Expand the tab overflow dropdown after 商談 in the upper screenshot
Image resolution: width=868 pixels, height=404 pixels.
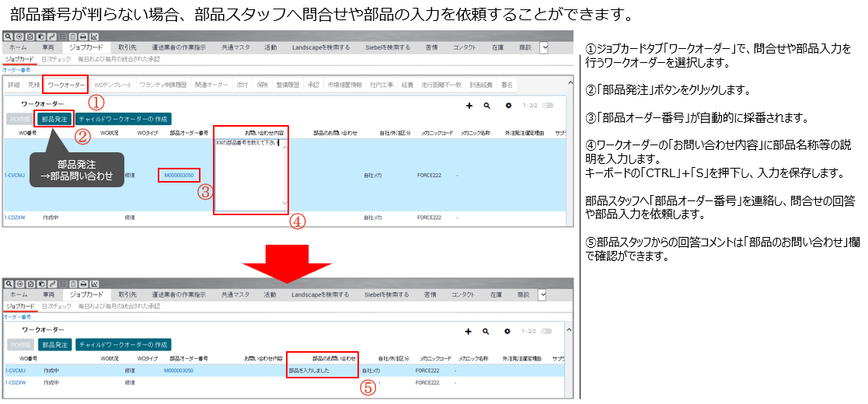(544, 47)
